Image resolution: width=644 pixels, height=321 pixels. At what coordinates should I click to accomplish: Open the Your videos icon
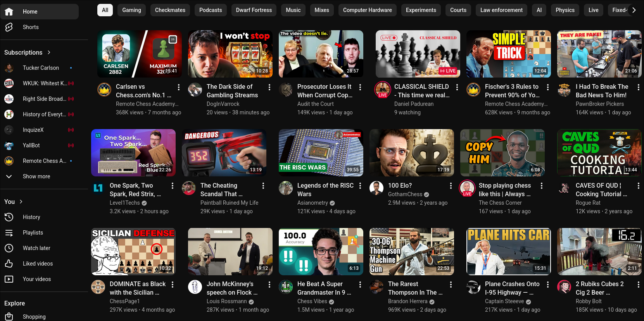click(9, 279)
